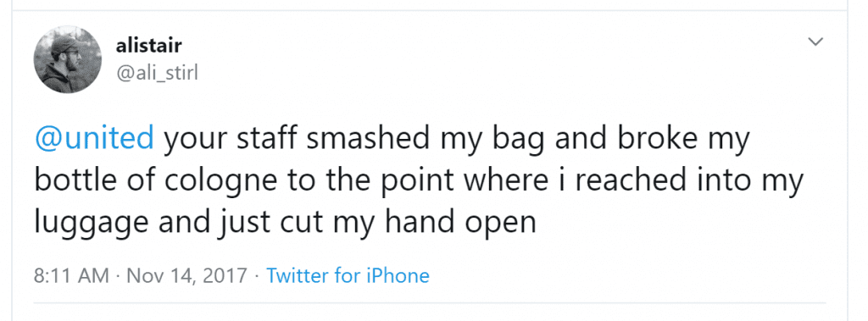Expand the tweet options chevron
868x321 pixels.
(x=815, y=42)
